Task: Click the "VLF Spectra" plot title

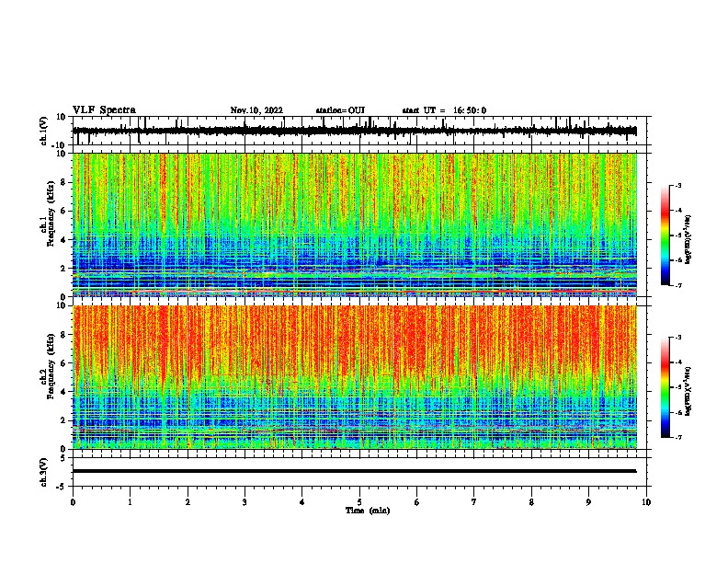Action: [x=104, y=110]
